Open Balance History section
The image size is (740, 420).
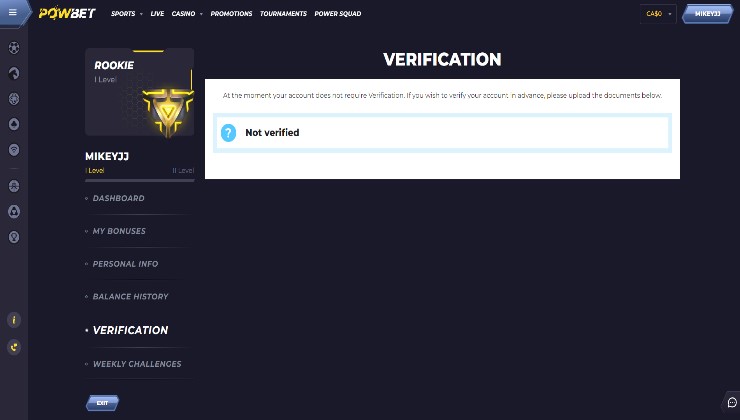tap(130, 296)
